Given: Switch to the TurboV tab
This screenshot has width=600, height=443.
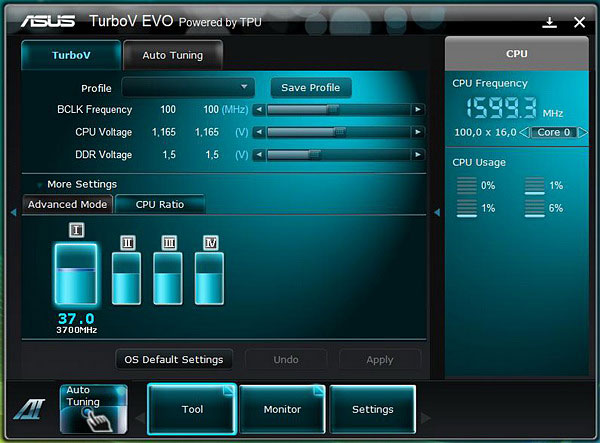Looking at the screenshot, I should [x=71, y=55].
